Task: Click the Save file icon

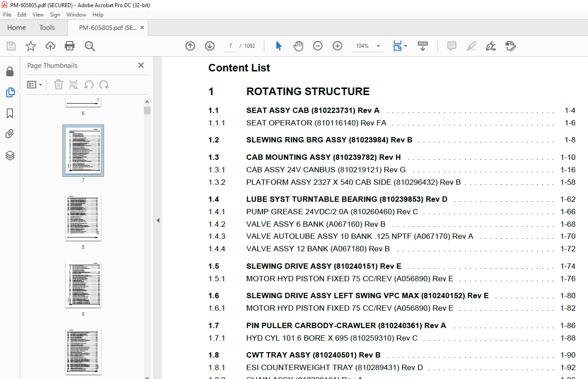Action: coord(11,46)
